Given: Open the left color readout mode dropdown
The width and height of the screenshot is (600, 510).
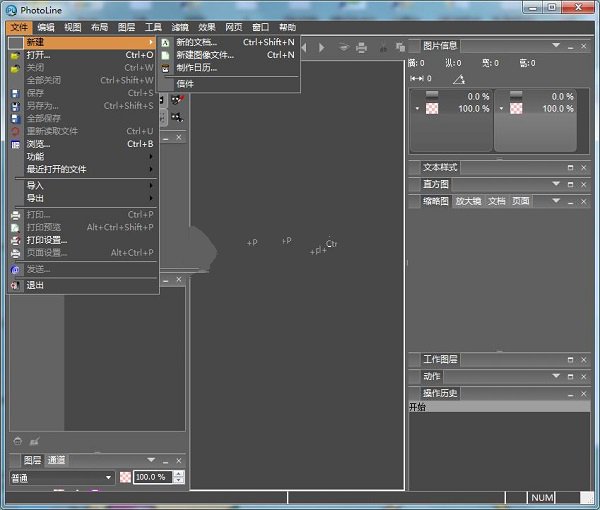Looking at the screenshot, I should 417,109.
